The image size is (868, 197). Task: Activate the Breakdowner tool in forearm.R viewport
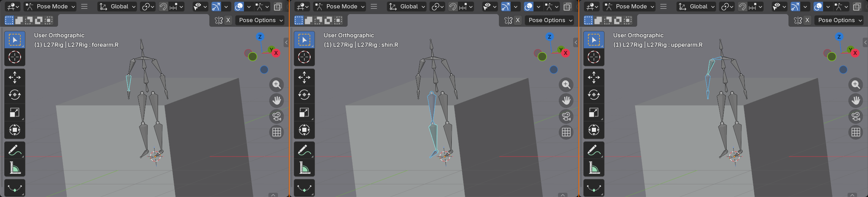[15, 188]
